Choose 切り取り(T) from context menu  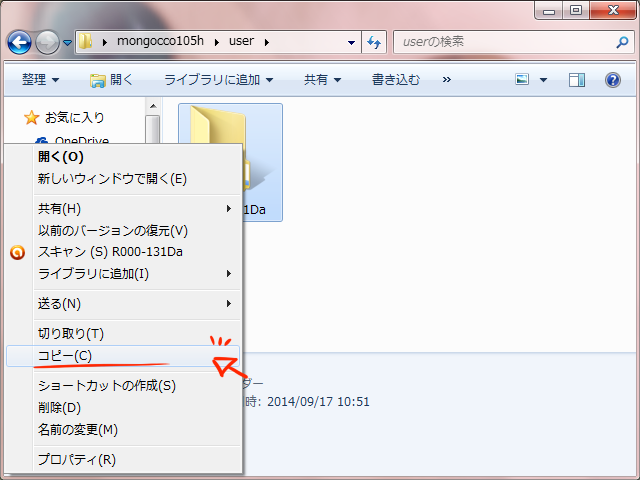[70, 333]
